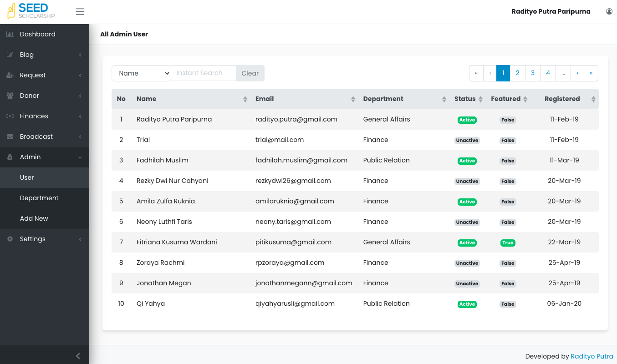The width and height of the screenshot is (617, 364).
Task: Toggle Active status for Amila Zulfa Ruknia
Action: [x=467, y=202]
